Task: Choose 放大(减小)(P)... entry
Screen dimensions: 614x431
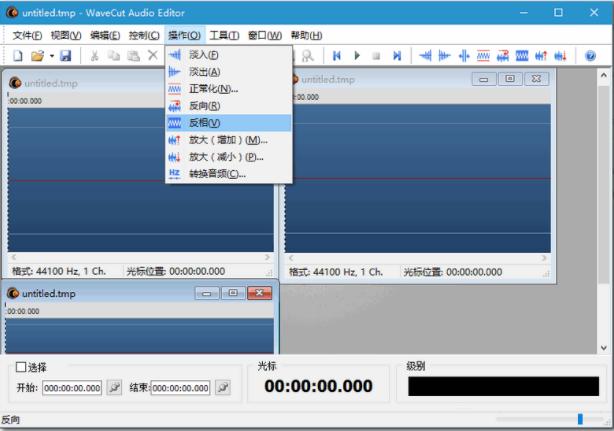Action: tap(229, 157)
